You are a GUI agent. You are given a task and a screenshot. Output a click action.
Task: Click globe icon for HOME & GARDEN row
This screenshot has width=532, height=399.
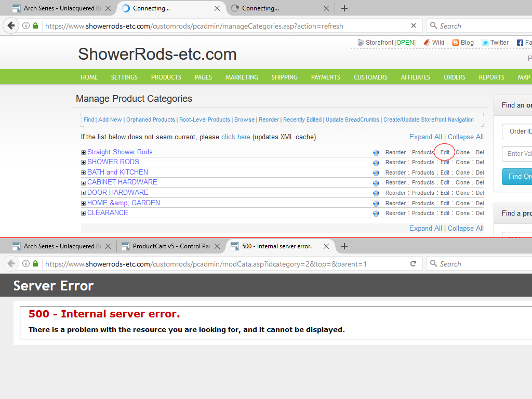click(x=376, y=203)
